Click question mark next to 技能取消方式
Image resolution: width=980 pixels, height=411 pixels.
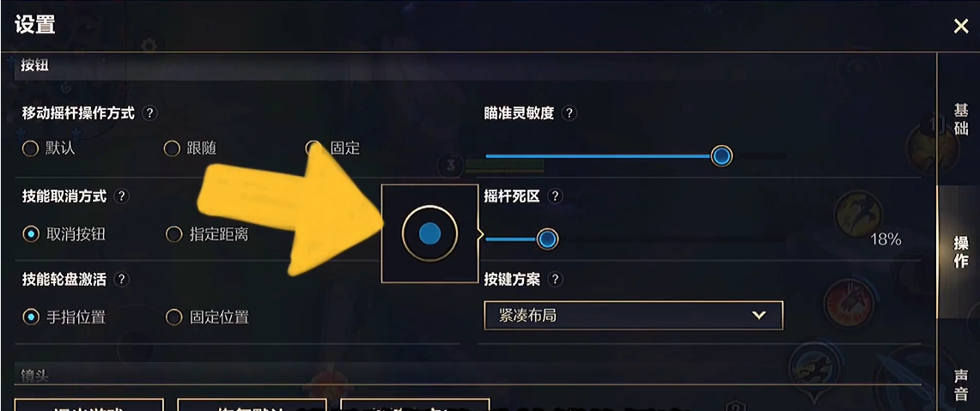click(x=122, y=196)
